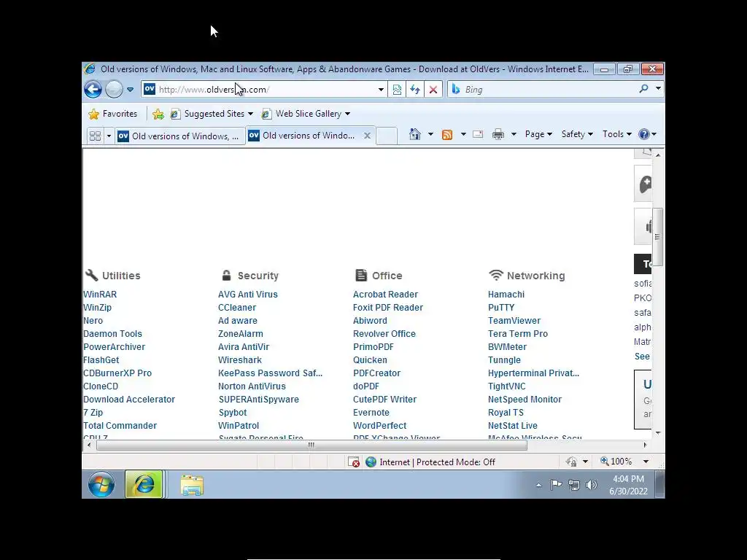Screen dimensions: 747x560
Task: Click the zoom level 100% button
Action: coord(616,462)
